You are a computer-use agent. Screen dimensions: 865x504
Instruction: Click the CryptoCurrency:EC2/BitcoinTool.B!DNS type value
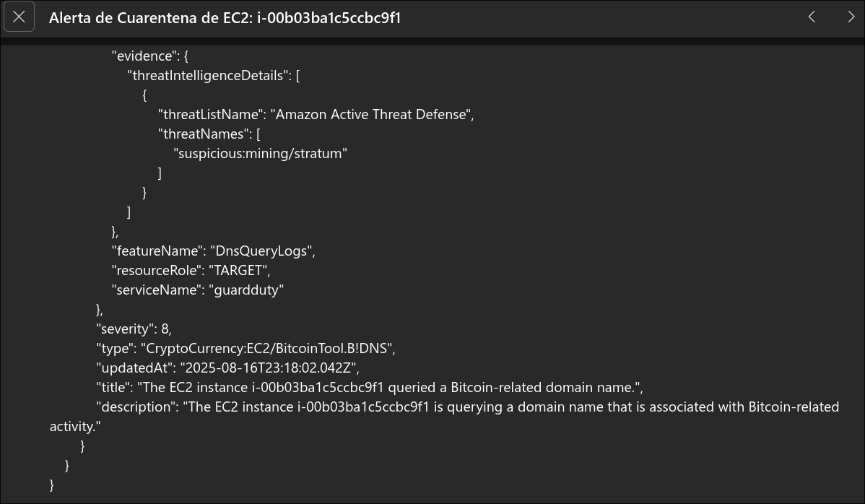(266, 348)
